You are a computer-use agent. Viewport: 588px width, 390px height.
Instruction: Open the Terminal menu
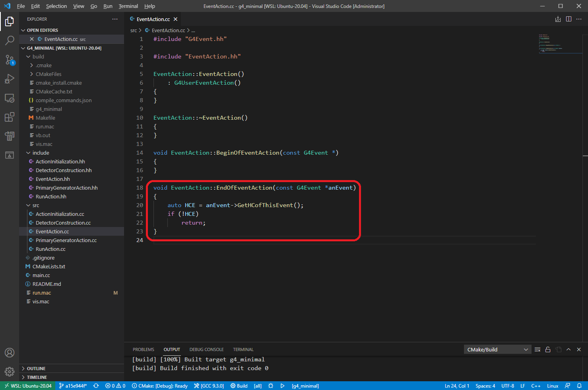[x=128, y=6]
